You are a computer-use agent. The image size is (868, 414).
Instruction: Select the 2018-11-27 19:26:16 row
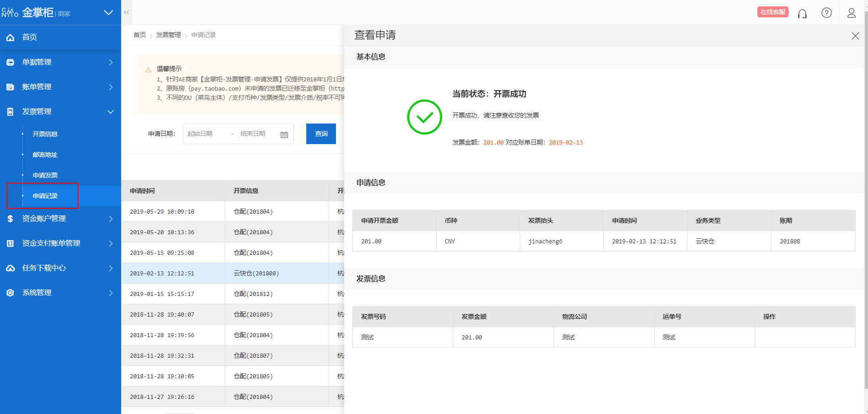pyautogui.click(x=233, y=397)
